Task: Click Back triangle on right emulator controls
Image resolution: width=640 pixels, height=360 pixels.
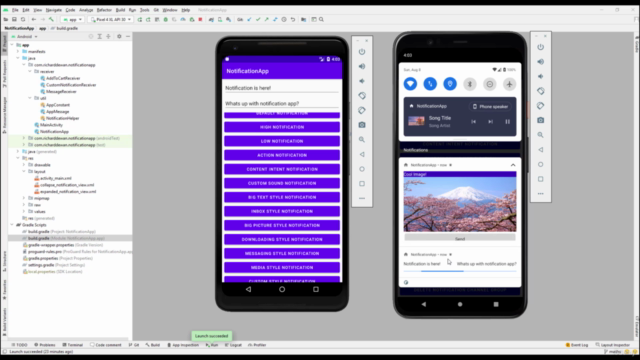Action: [x=540, y=150]
